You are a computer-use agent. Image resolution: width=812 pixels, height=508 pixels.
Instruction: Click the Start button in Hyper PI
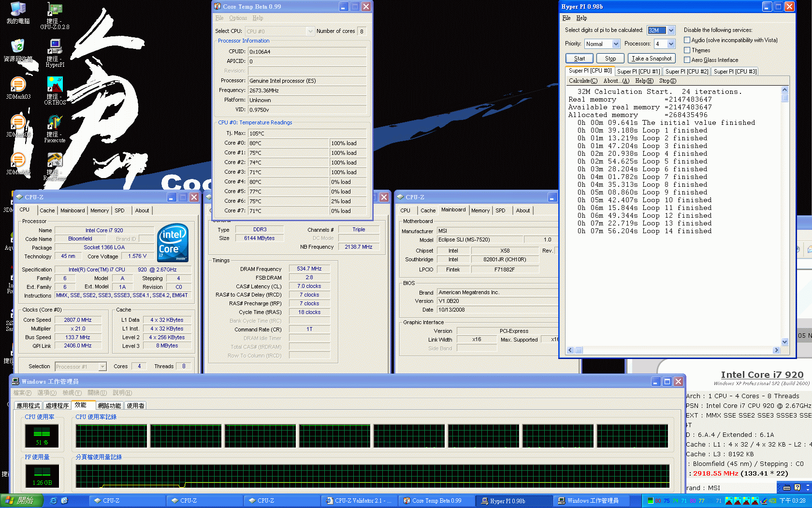point(580,59)
